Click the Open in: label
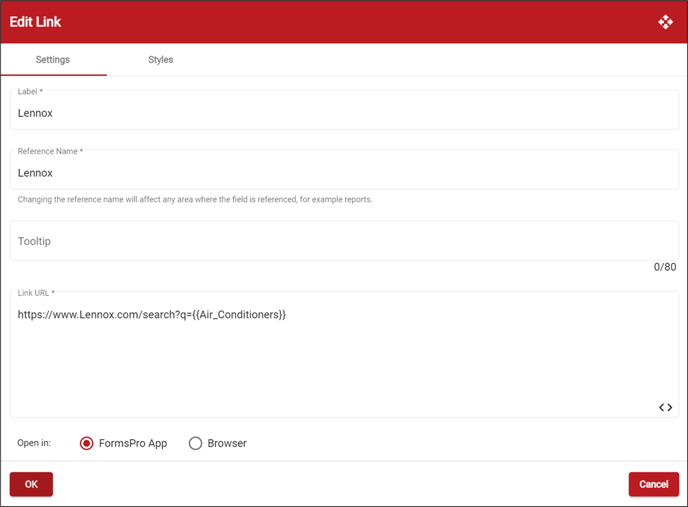This screenshot has height=507, width=688. pos(34,443)
